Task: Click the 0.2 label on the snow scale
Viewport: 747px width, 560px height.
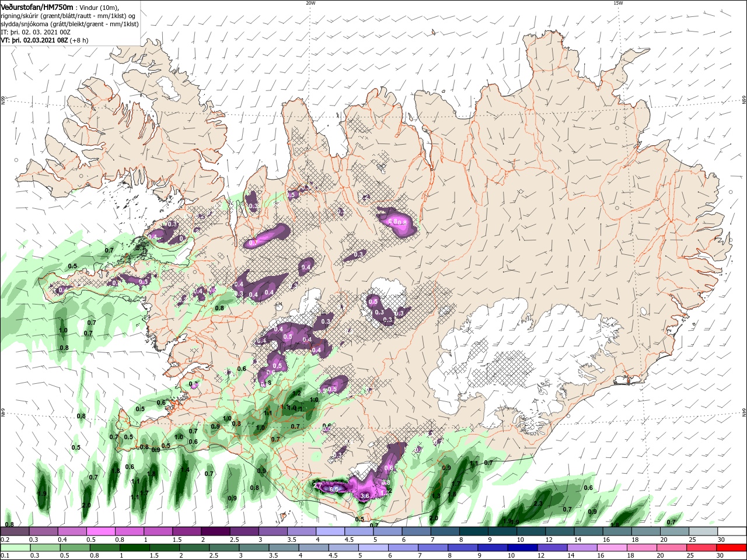Action: tap(5, 540)
